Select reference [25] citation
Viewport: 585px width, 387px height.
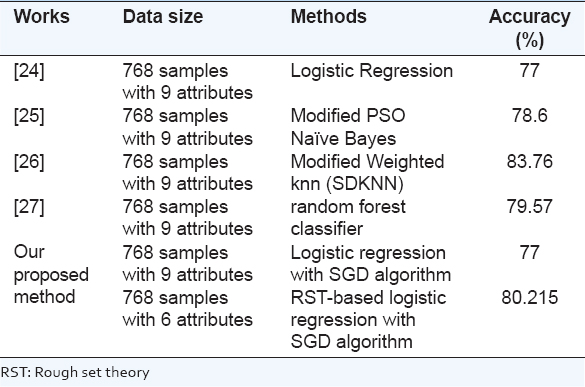click(29, 116)
